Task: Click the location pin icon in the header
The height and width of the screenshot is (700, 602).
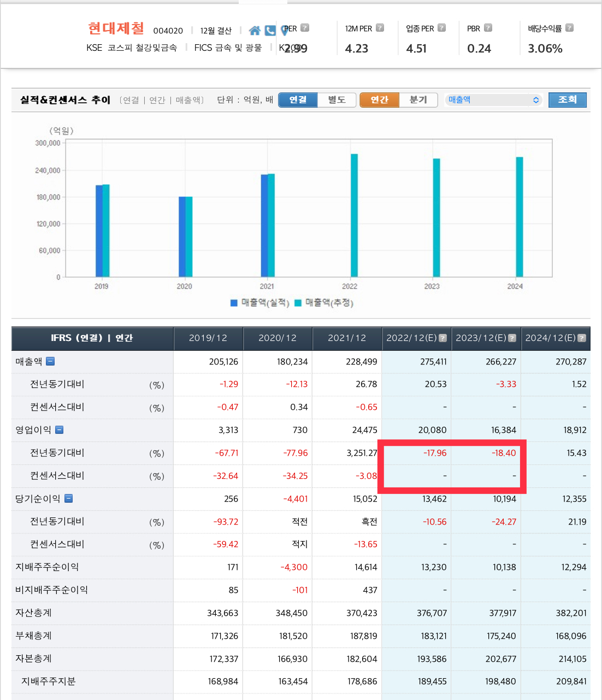Action: tap(285, 31)
